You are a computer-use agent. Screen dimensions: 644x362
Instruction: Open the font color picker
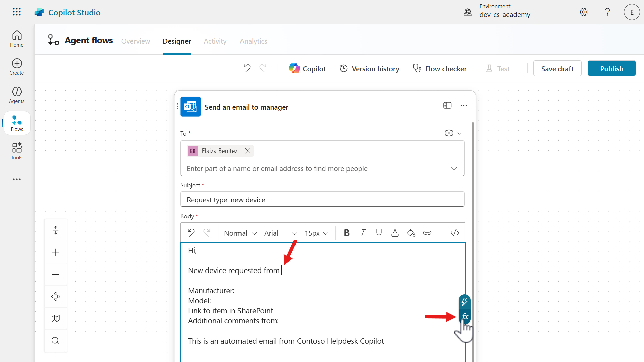click(x=395, y=232)
